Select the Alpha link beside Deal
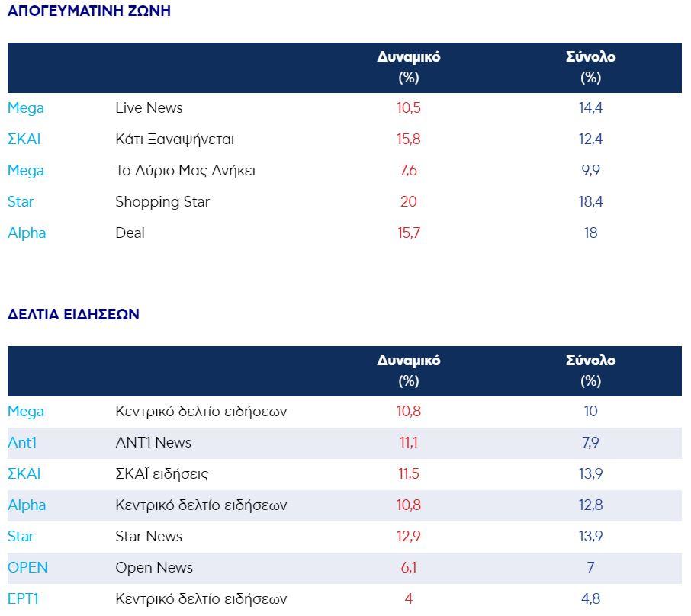Image resolution: width=691 pixels, height=616 pixels. coord(27,233)
